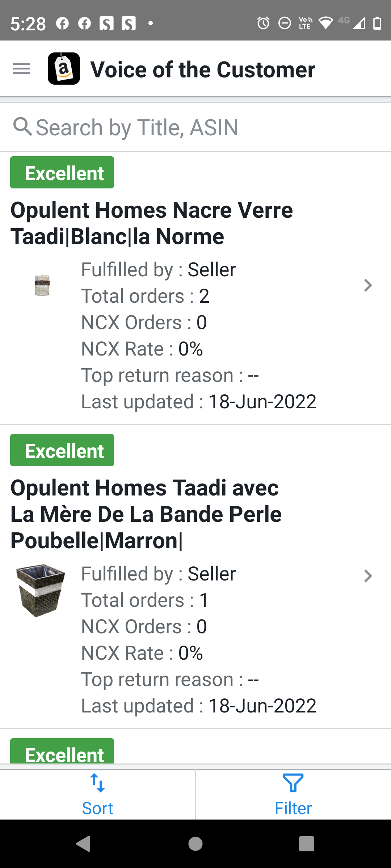The height and width of the screenshot is (868, 391).
Task: Select the brown woven basket thumbnail
Action: point(41,590)
